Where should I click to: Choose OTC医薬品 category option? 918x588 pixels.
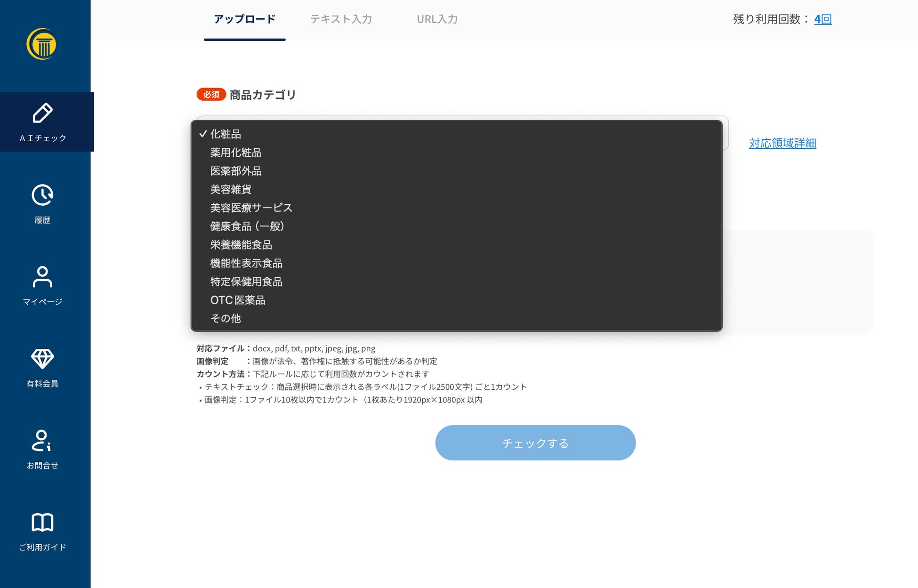tap(238, 300)
